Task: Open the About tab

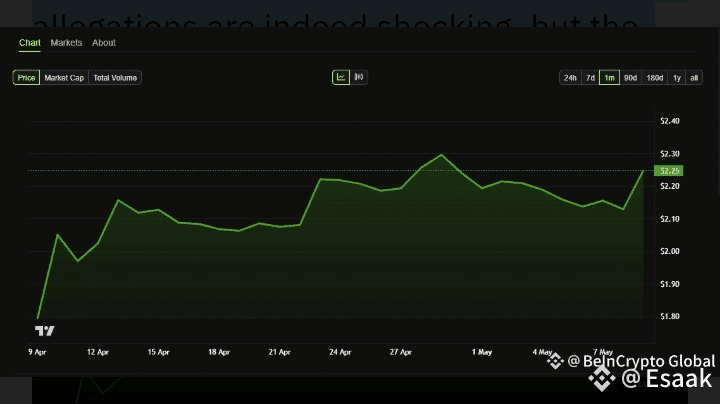Action: click(x=104, y=43)
